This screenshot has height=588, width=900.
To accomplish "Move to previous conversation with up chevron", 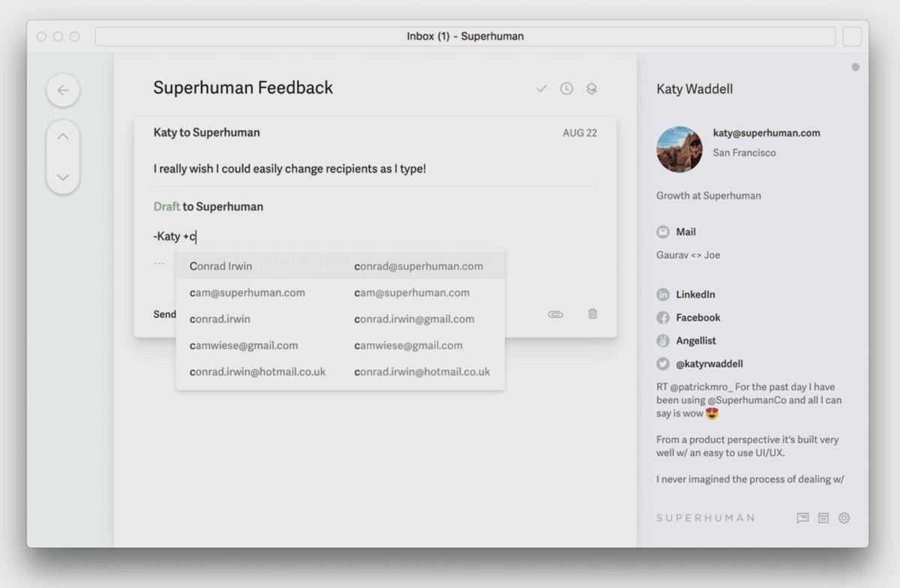I will coord(63,136).
